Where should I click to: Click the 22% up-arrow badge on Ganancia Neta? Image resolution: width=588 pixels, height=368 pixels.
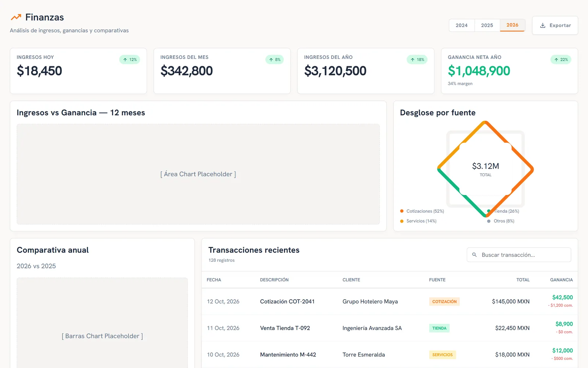[x=561, y=60]
